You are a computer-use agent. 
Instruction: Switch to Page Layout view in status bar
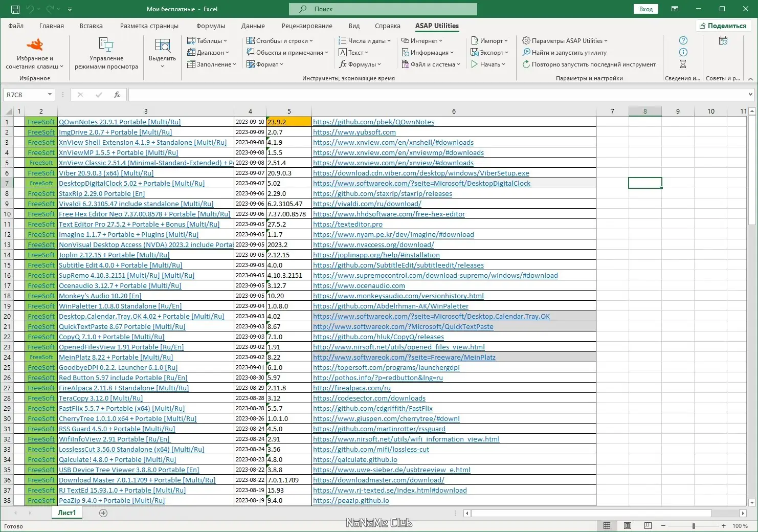(x=627, y=526)
